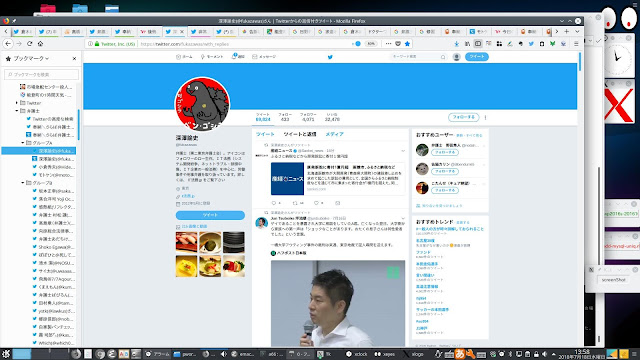640x360 pixels.
Task: Open the sushi photo media thumbnail
Action: click(x=187, y=242)
